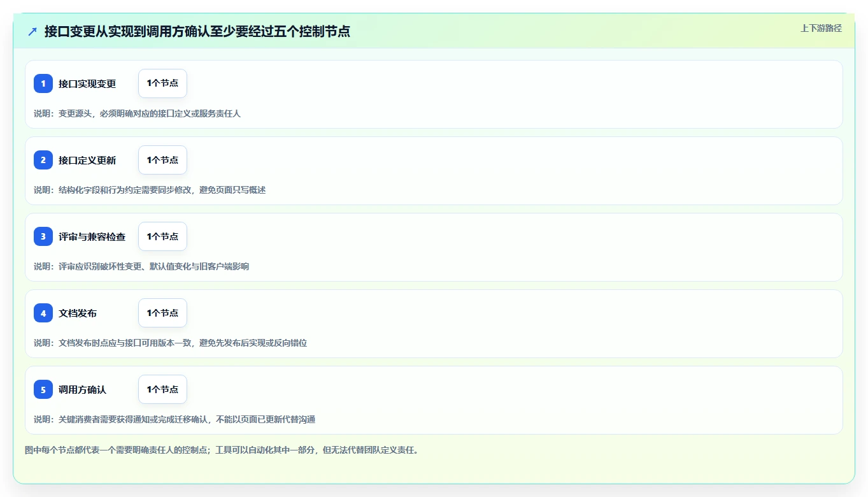Click the 上下游路径 label

821,28
